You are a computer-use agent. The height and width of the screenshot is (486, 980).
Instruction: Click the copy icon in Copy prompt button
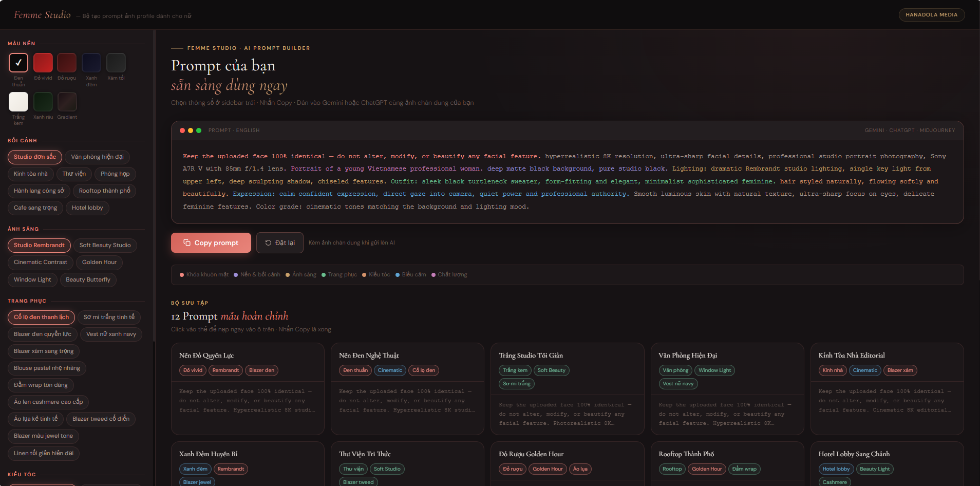[x=187, y=242]
